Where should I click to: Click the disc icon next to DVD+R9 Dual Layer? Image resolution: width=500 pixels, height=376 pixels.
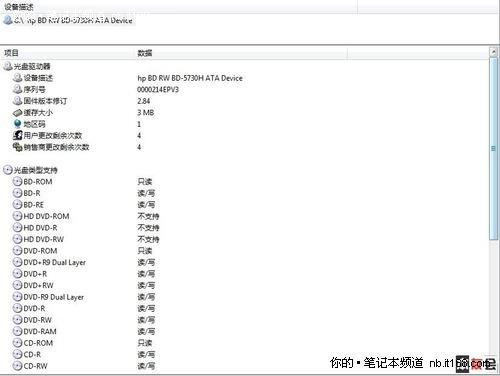tap(17, 262)
